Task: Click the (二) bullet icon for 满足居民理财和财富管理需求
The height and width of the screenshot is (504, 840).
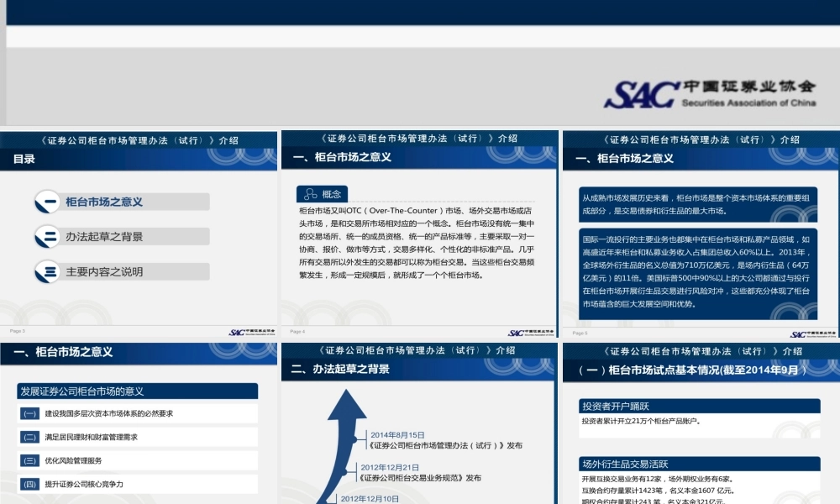Action: pyautogui.click(x=29, y=437)
